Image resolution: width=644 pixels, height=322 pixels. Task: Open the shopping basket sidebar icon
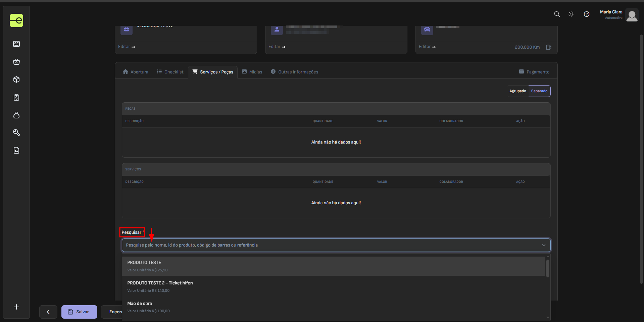[16, 62]
